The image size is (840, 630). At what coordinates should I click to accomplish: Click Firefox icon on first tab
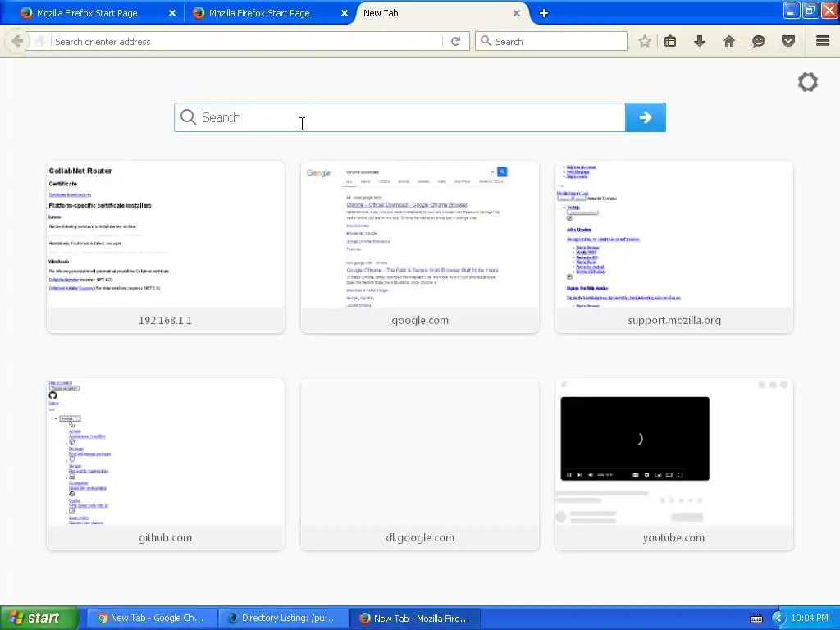[25, 13]
